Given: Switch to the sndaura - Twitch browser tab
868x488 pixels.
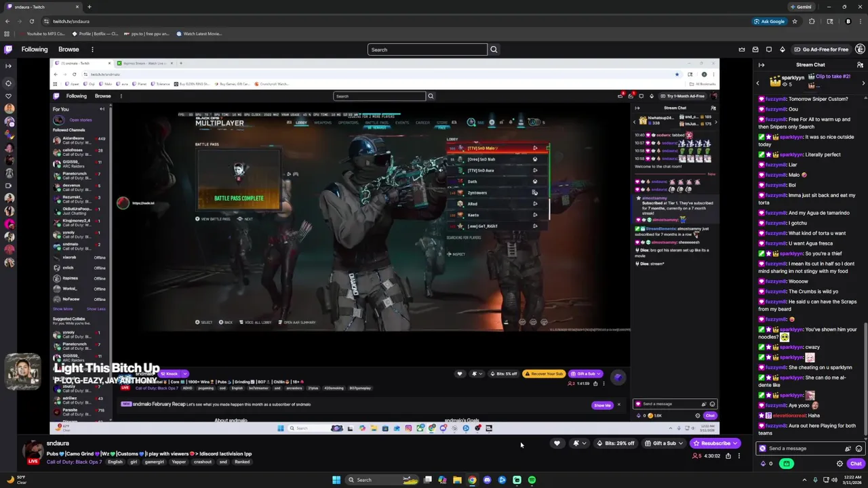Looking at the screenshot, I should point(42,7).
